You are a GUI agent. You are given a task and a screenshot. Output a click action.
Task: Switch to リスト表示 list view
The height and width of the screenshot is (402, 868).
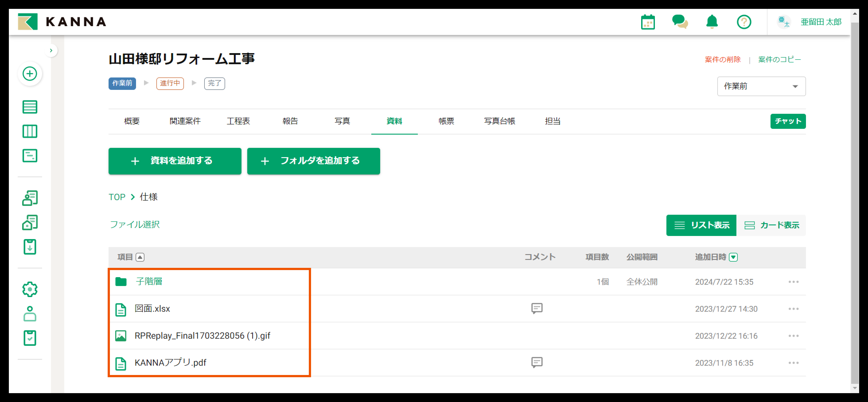coord(701,225)
